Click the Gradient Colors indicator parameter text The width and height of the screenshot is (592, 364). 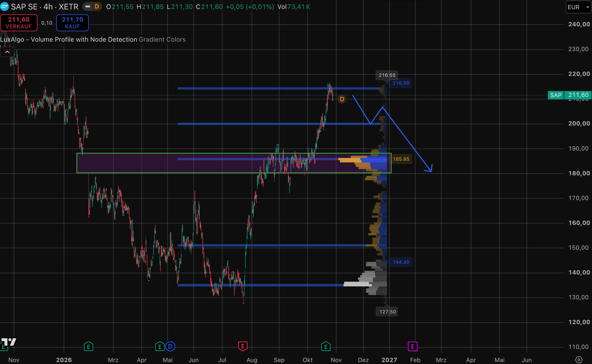coord(162,39)
